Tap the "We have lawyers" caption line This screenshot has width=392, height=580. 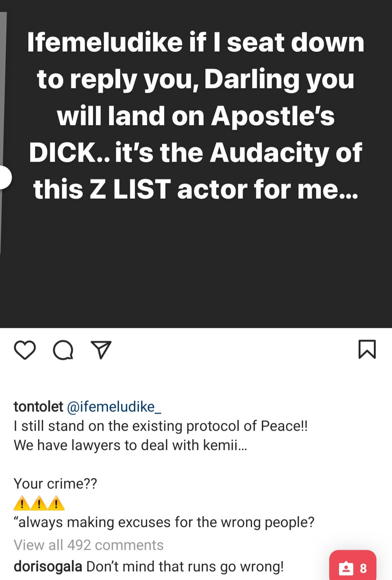[x=130, y=445]
